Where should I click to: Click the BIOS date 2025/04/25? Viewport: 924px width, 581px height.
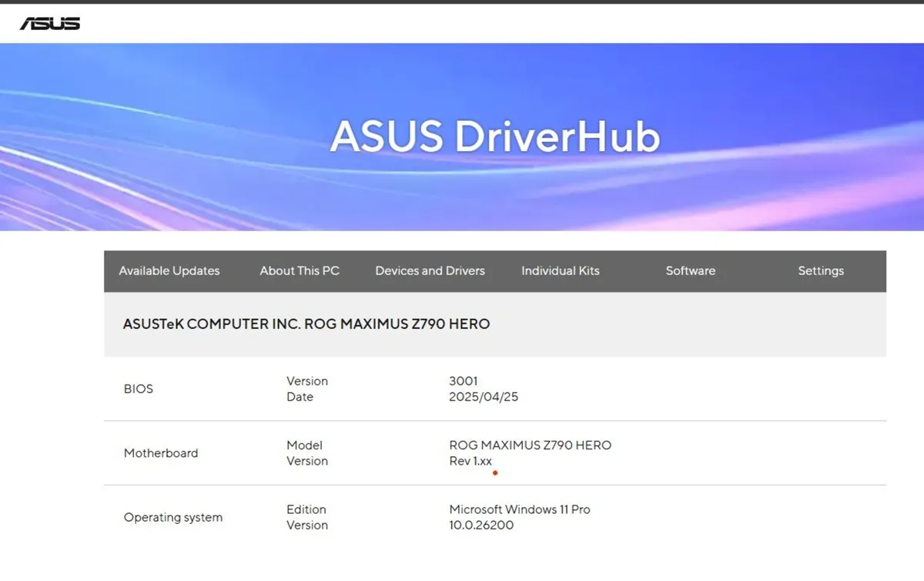[x=484, y=397]
